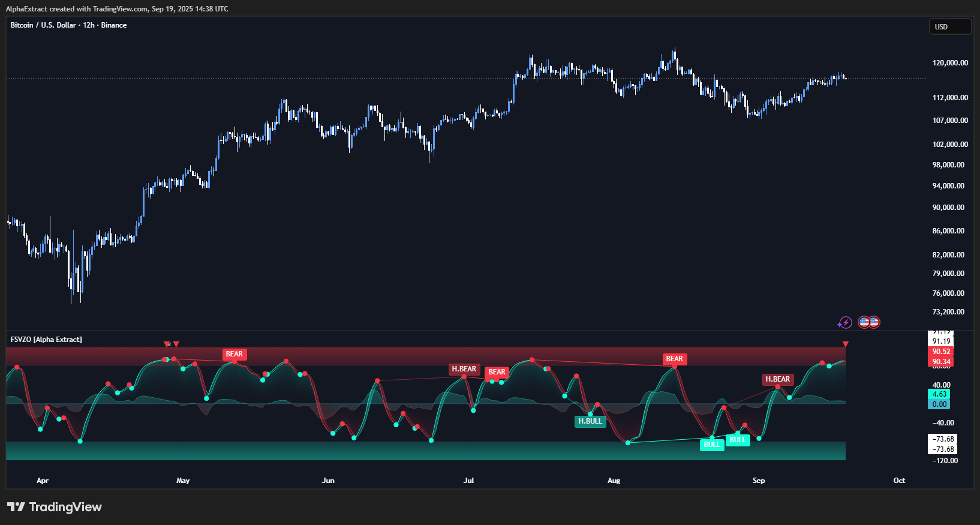Click the Oct label on the time axis
980x525 pixels.
point(899,481)
